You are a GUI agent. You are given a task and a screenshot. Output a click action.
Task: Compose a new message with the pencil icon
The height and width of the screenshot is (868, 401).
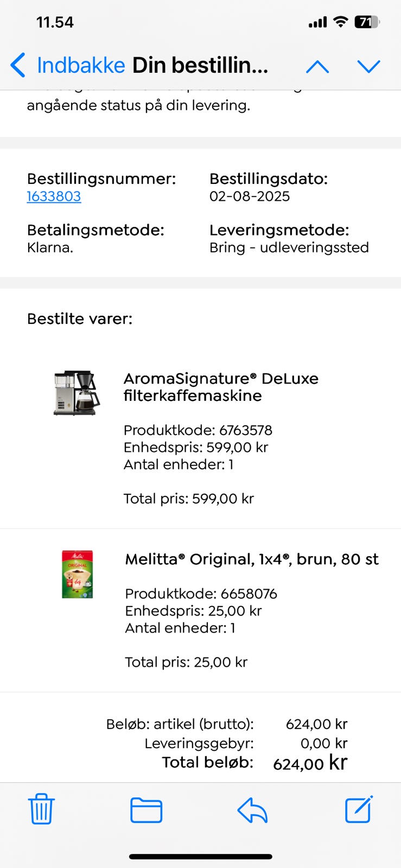tap(359, 809)
